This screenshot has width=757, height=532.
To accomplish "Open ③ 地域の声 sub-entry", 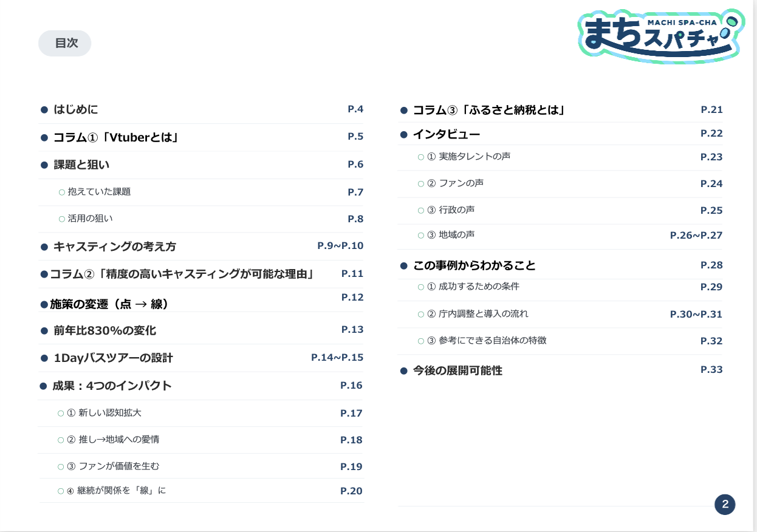I will point(451,235).
